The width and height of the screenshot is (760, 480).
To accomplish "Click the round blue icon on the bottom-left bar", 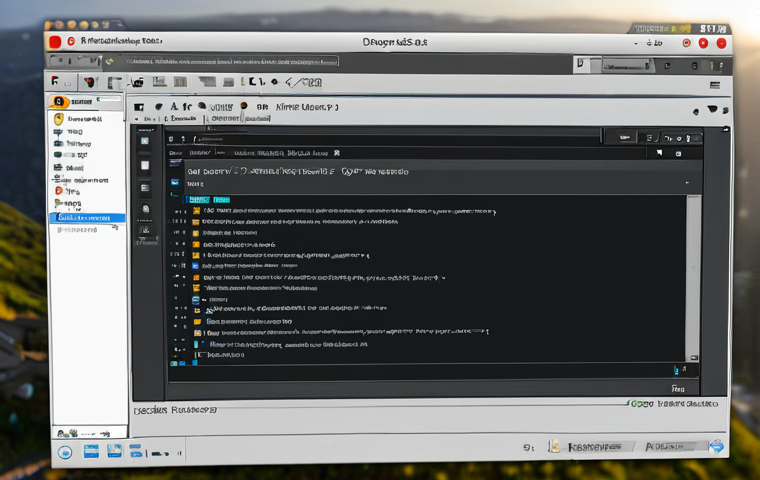I will [65, 452].
